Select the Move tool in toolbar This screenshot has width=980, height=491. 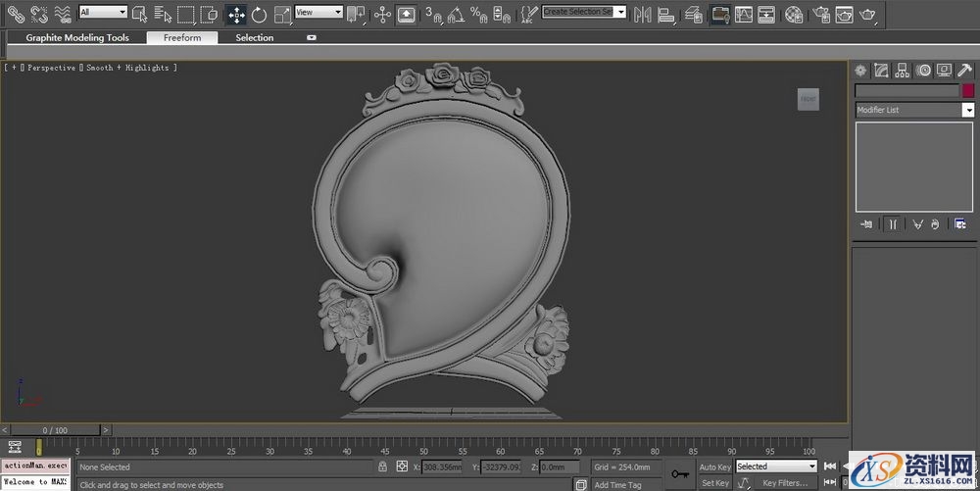(x=236, y=14)
